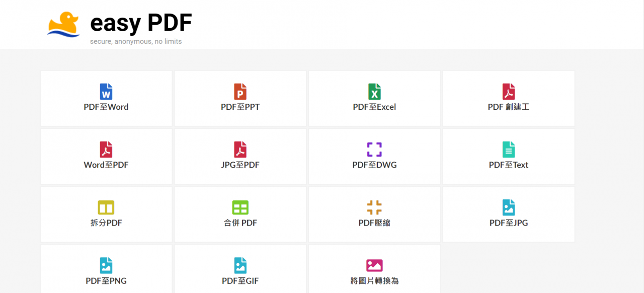644x293 pixels.
Task: Select the PDF creation tool icon
Action: click(508, 92)
